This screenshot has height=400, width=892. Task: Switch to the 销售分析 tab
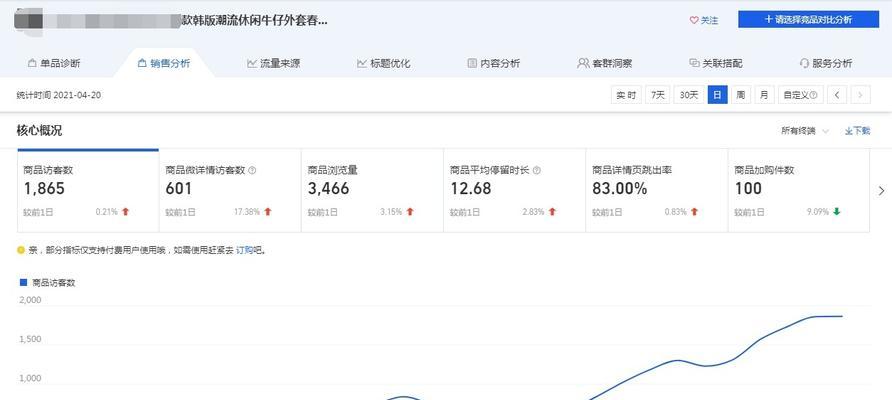(x=164, y=63)
